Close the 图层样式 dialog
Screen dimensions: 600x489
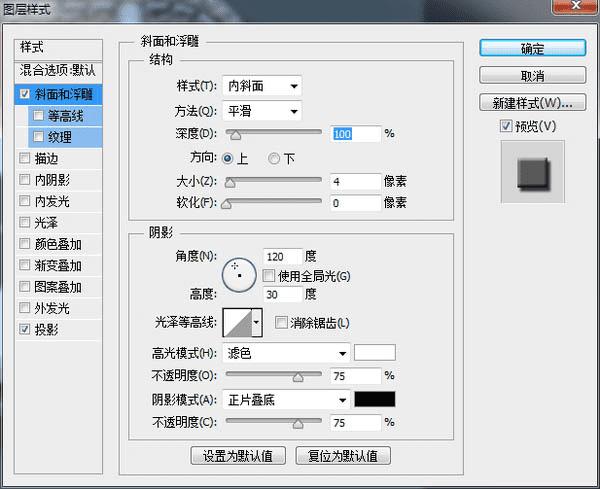575,6
